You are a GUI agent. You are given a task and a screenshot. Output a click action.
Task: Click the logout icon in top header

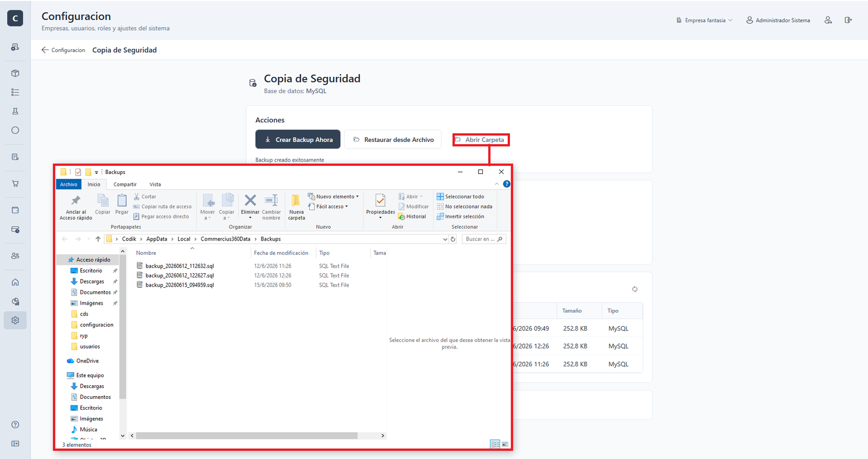(848, 20)
